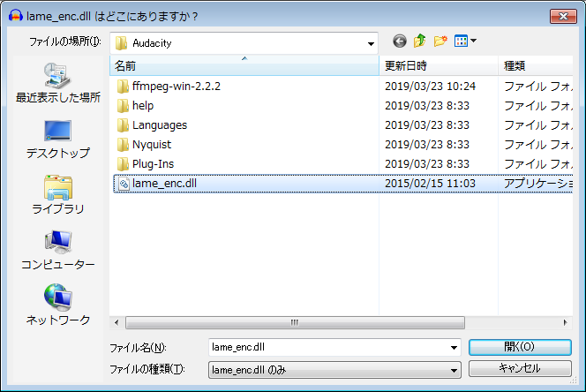The height and width of the screenshot is (392, 586).
Task: Click the 開く(O) button
Action: 520,347
